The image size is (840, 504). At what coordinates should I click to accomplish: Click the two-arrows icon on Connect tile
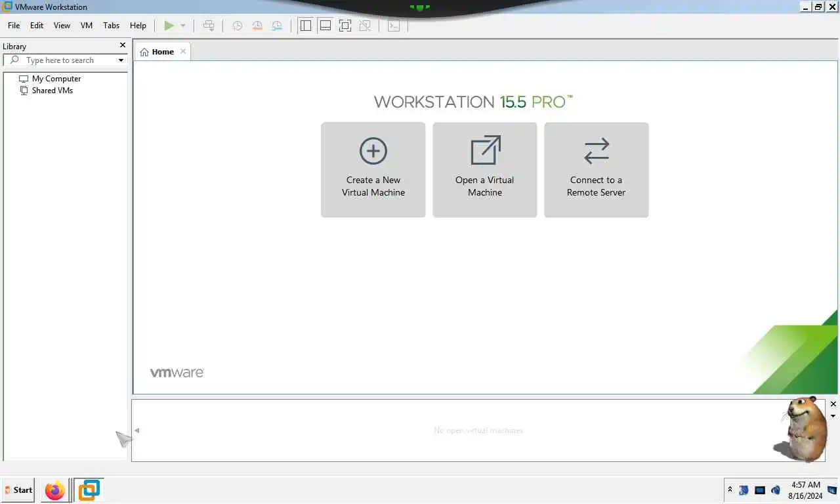pos(597,151)
